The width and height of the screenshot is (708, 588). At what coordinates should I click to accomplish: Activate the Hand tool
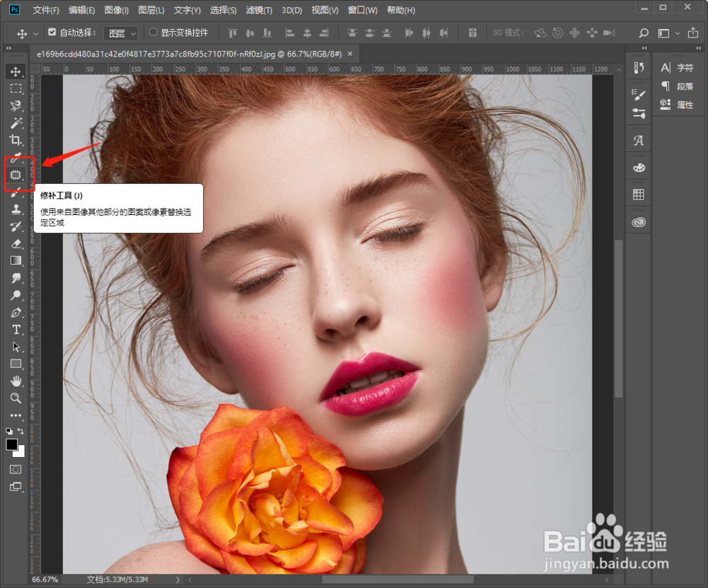click(16, 381)
